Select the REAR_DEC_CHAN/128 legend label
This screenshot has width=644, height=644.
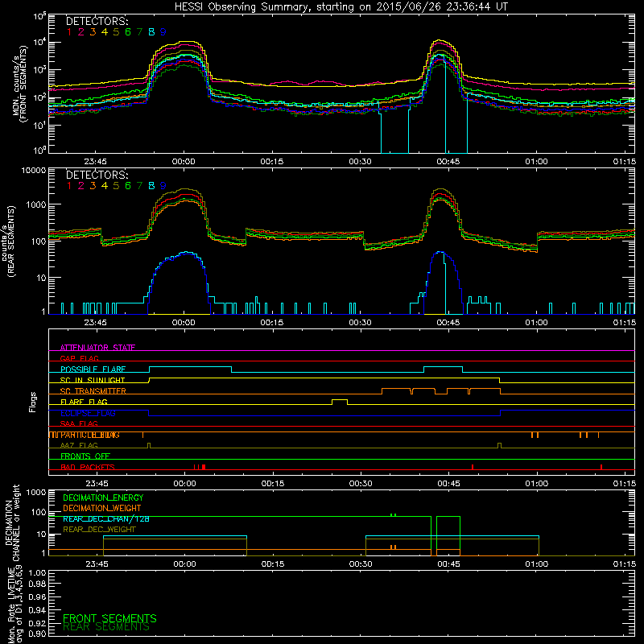[106, 519]
